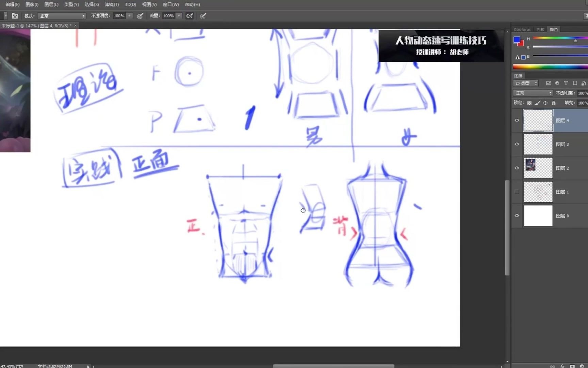The image size is (588, 368).
Task: Hide the 图层 2 layer
Action: (517, 168)
